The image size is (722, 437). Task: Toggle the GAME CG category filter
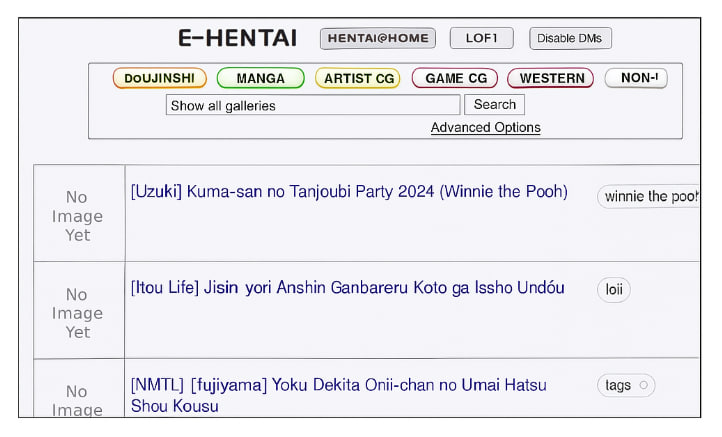455,78
